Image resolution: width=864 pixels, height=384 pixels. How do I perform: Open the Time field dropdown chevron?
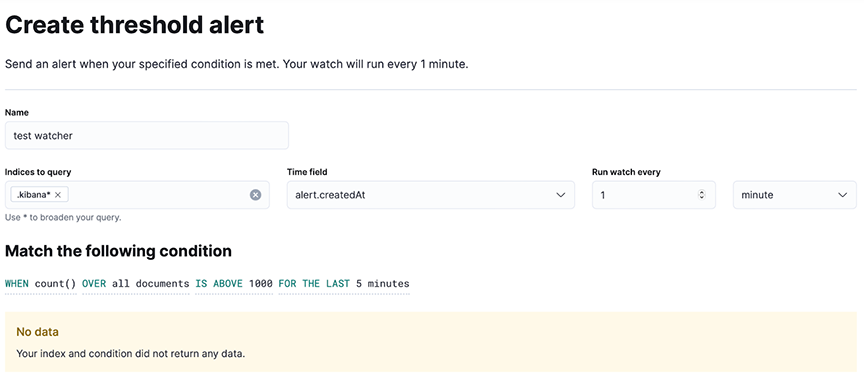coord(561,194)
